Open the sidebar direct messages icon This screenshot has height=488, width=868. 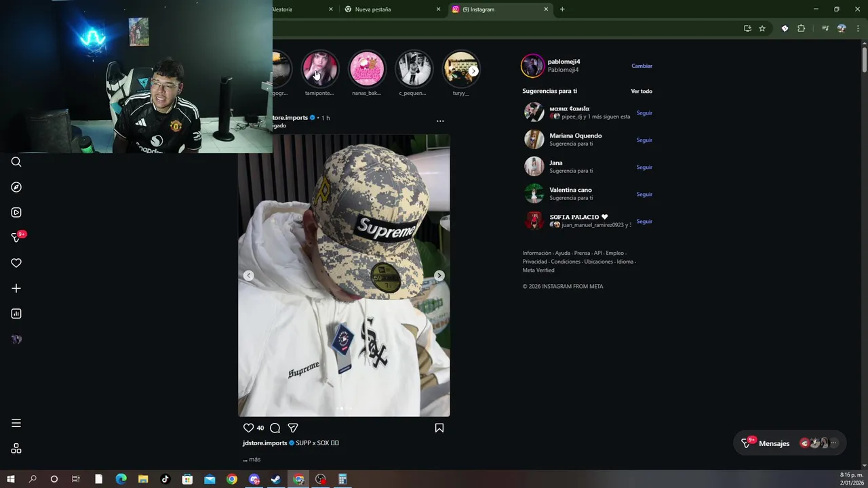pos(18,237)
